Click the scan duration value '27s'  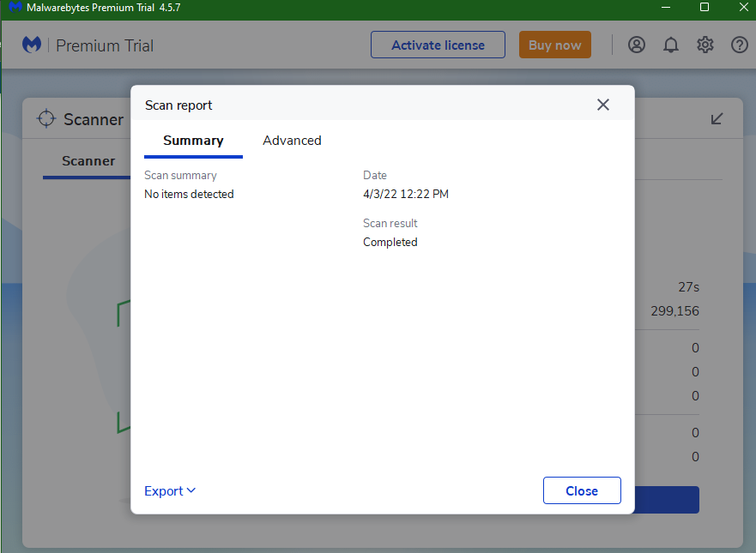(x=688, y=287)
